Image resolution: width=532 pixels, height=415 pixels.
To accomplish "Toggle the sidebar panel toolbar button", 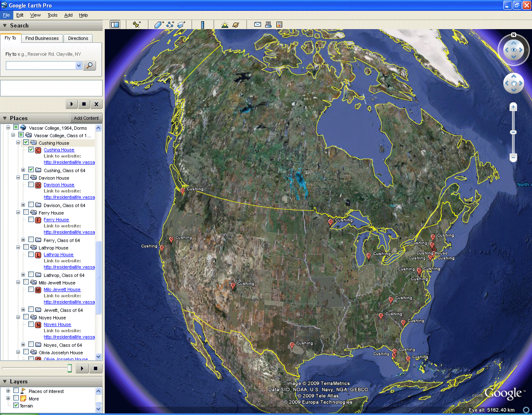I will click(x=115, y=25).
